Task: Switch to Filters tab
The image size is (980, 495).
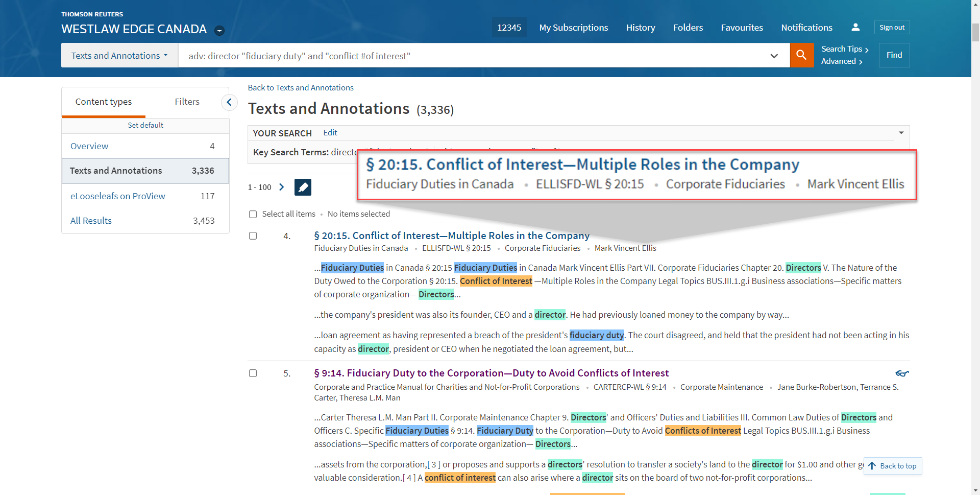Action: (x=187, y=102)
